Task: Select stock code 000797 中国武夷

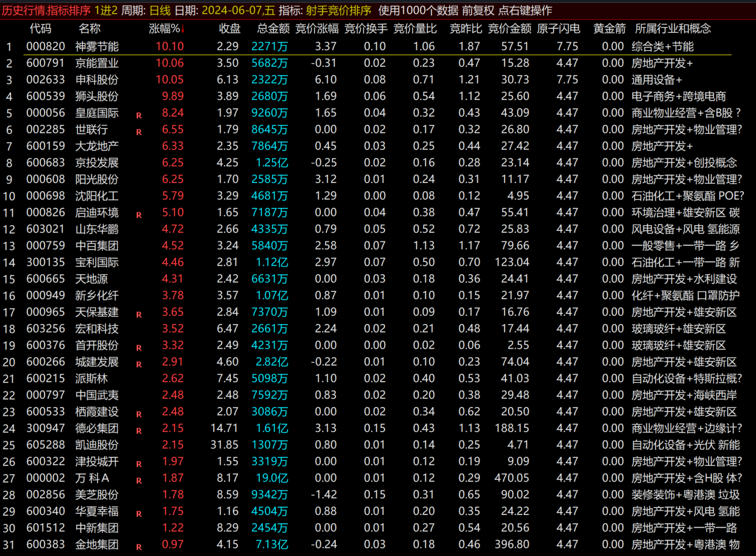Action: click(46, 395)
